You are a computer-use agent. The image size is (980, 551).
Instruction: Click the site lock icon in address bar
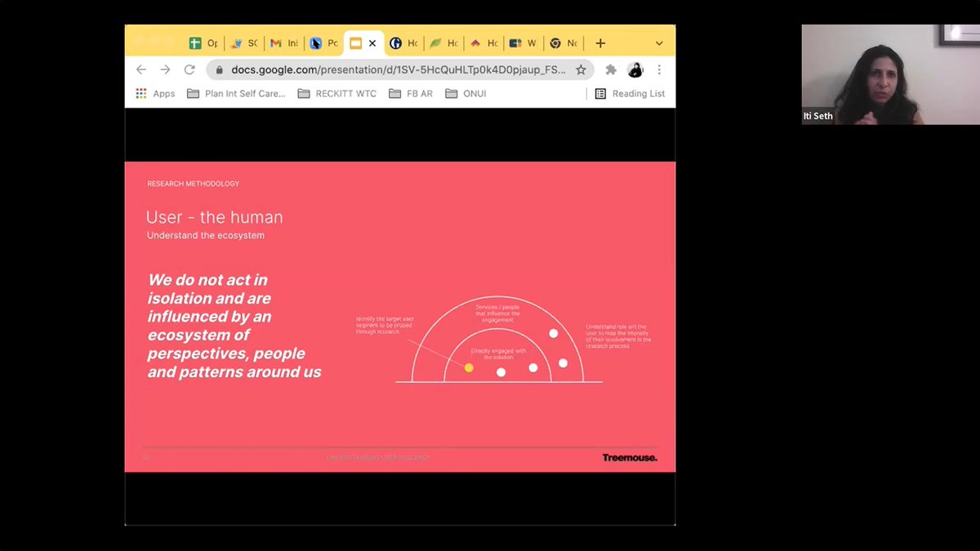(x=220, y=70)
